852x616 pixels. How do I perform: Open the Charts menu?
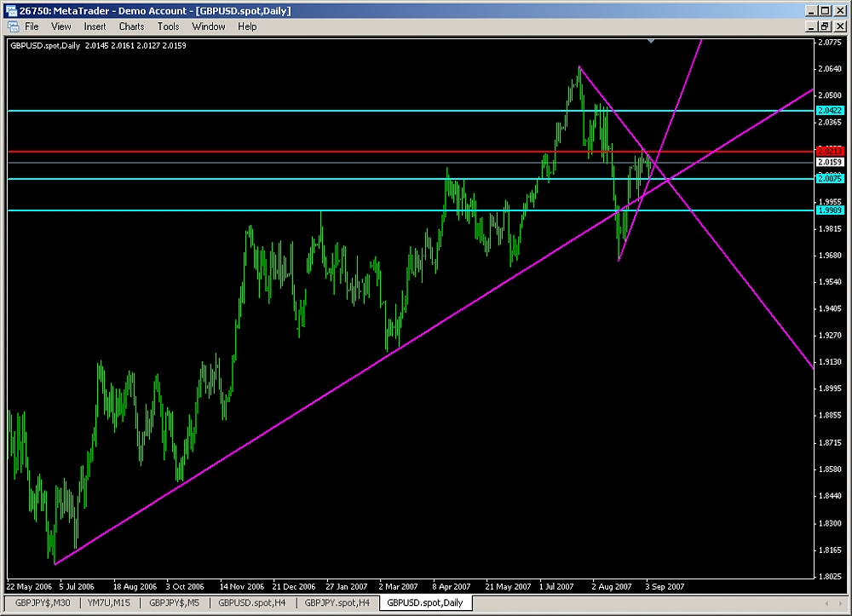click(x=131, y=26)
